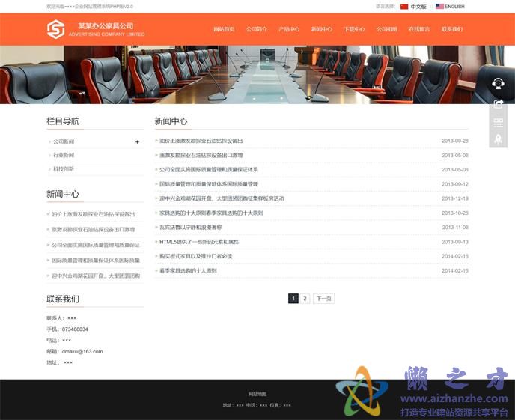Click the share floating icon
515x420 pixels.
pos(499,104)
